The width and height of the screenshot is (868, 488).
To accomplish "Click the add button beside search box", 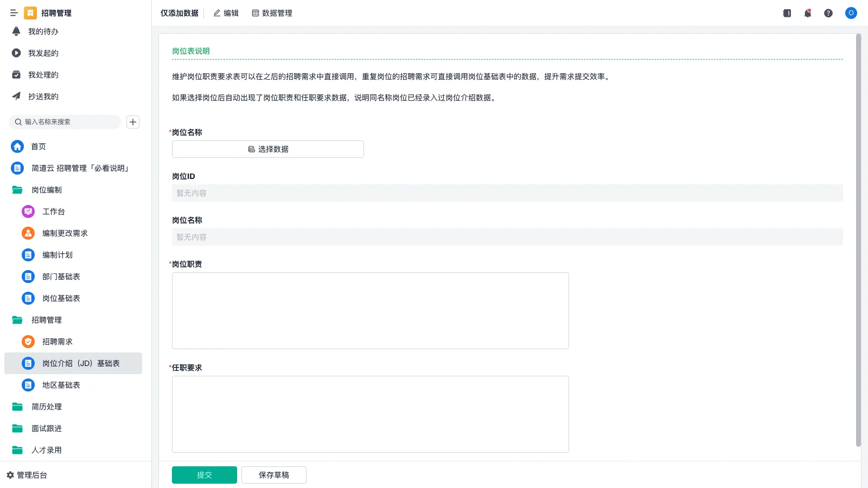I will 132,122.
